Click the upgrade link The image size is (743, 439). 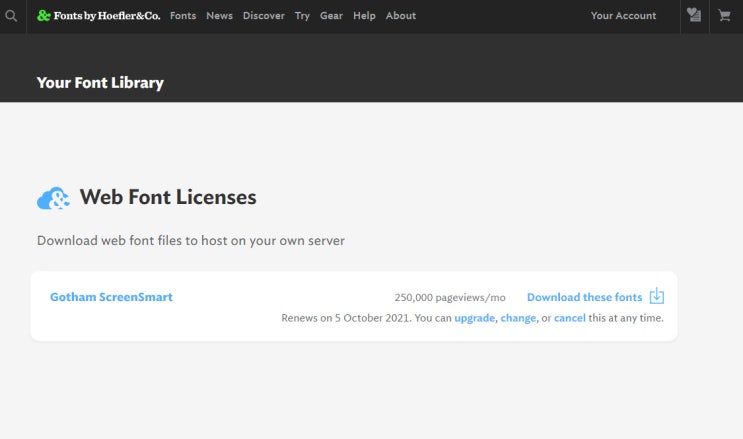474,318
